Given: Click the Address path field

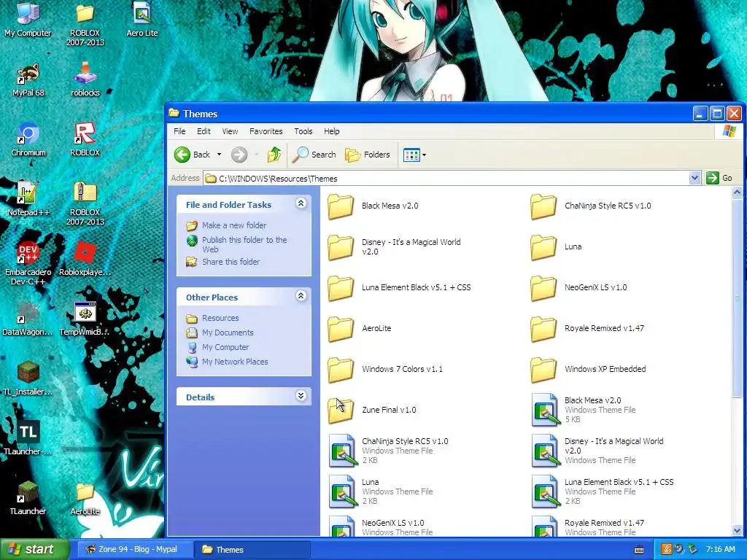Looking at the screenshot, I should coord(446,179).
